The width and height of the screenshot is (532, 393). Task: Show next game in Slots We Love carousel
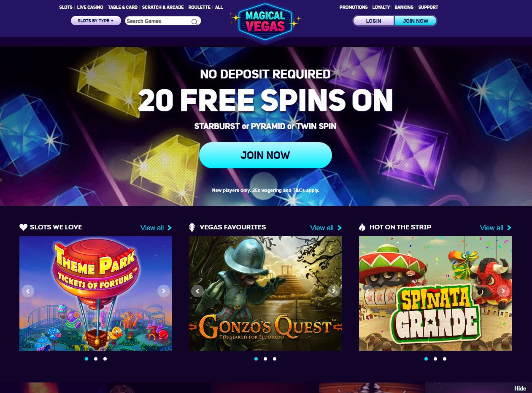(163, 291)
